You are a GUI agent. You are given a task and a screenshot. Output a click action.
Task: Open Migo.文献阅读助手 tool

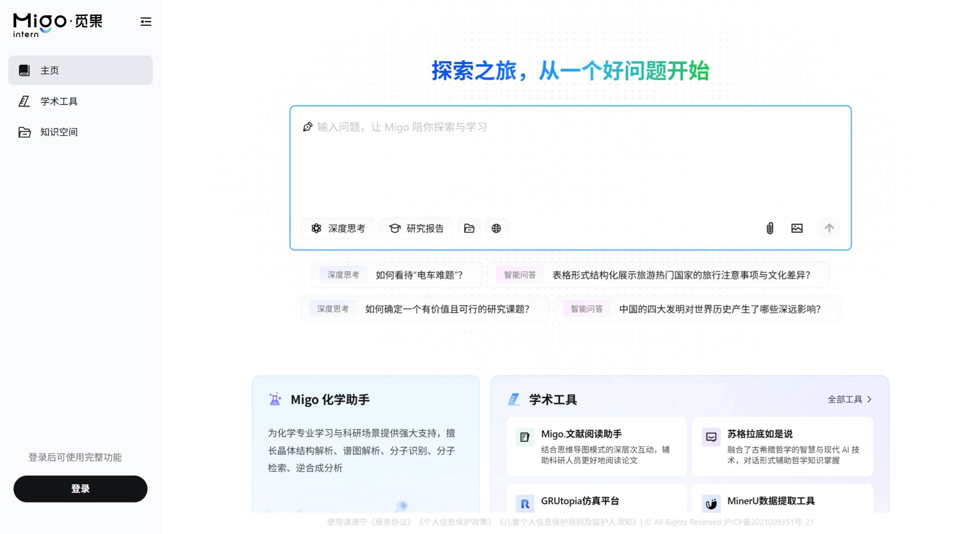point(596,446)
